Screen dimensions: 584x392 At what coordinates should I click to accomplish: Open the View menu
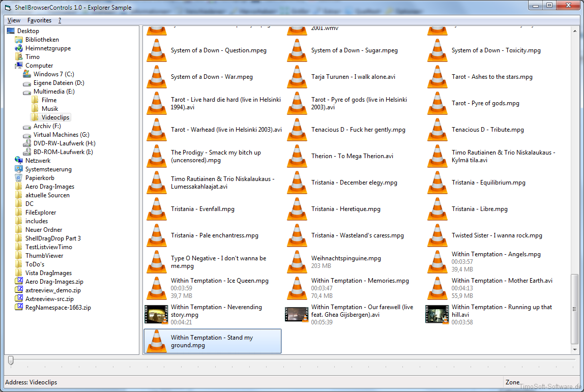pos(14,20)
